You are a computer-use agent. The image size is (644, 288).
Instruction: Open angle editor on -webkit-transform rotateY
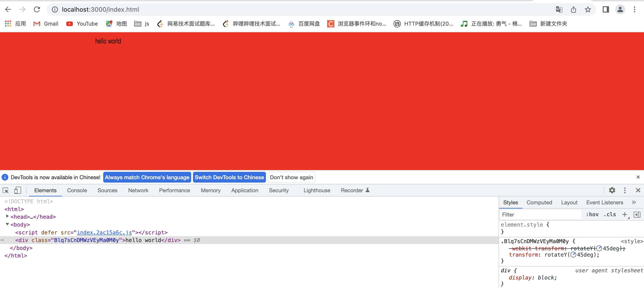pos(599,248)
